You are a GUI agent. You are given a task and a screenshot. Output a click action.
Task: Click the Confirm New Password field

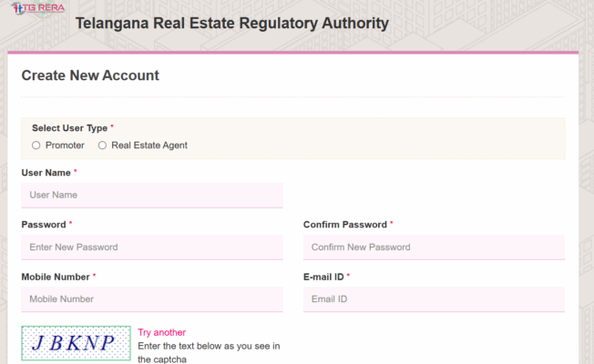pos(434,247)
